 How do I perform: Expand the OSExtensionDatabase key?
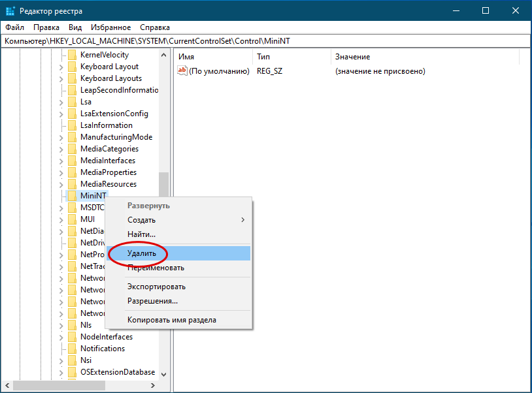(61, 373)
